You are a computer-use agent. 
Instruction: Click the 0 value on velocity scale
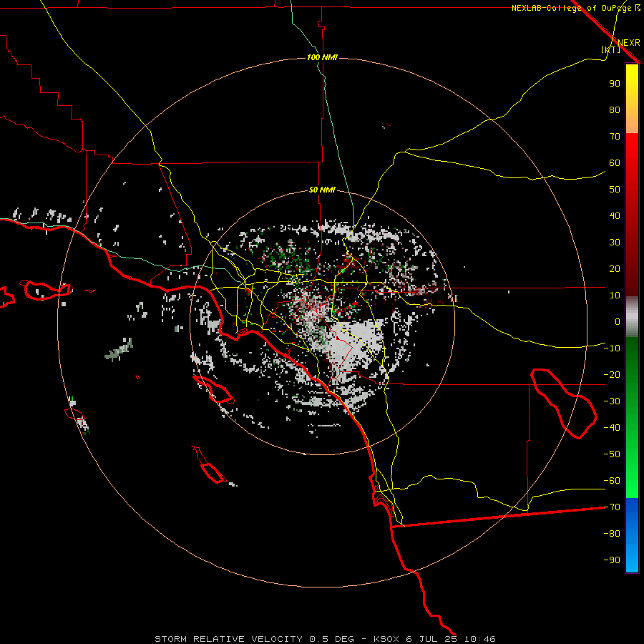(618, 321)
